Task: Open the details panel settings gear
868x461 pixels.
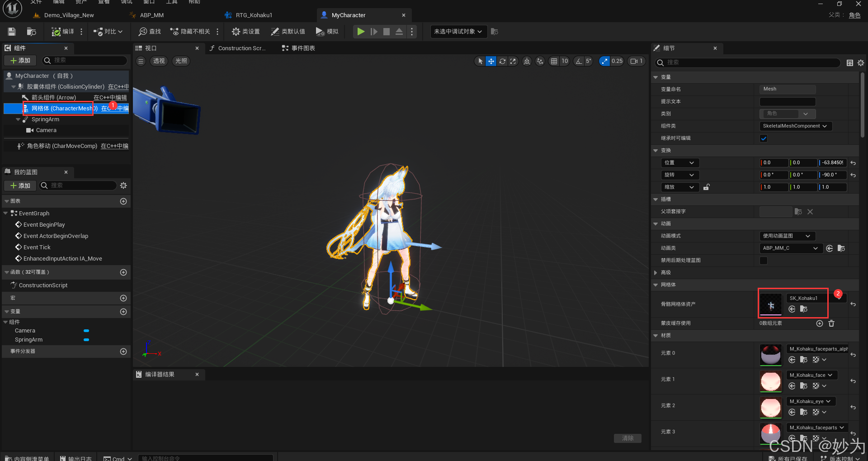Action: click(x=861, y=63)
